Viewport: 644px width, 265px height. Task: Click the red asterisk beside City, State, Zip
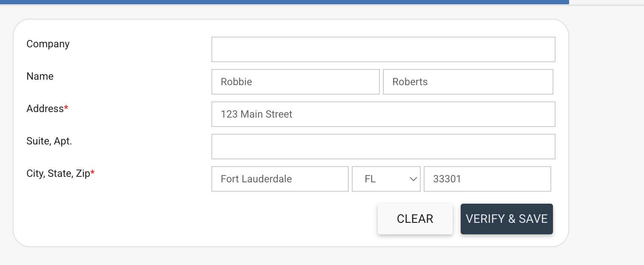pos(93,173)
